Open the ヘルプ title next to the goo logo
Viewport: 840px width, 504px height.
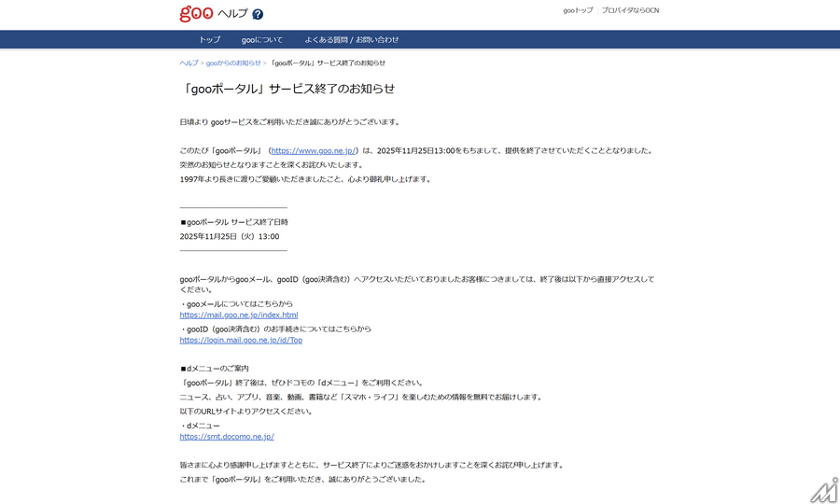[x=232, y=14]
